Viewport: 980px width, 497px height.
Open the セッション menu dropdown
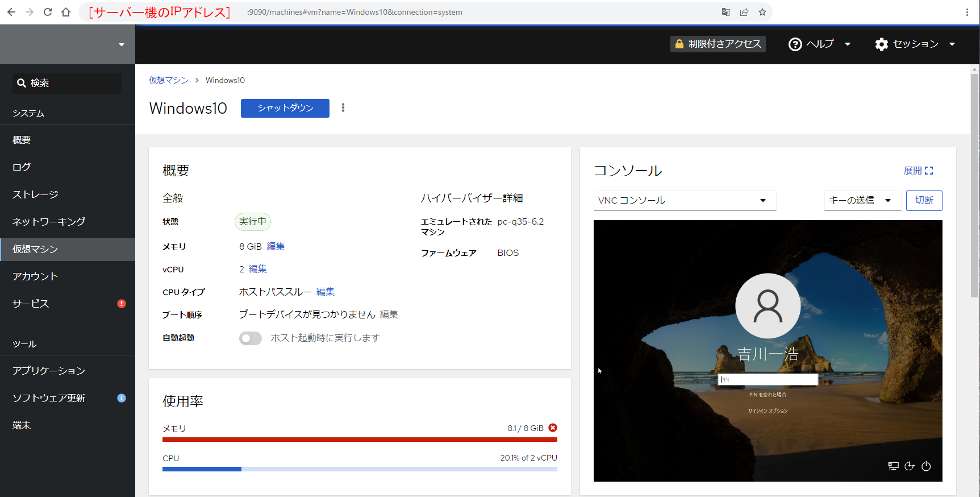(915, 44)
